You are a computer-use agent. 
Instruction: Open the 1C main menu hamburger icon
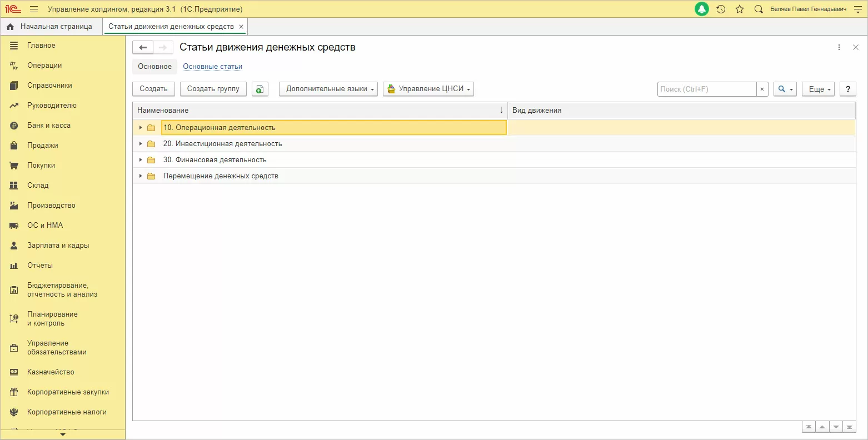coord(34,9)
